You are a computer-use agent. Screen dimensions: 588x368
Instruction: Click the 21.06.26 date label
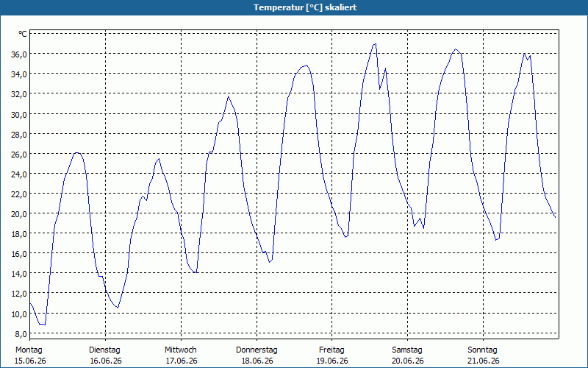point(484,361)
